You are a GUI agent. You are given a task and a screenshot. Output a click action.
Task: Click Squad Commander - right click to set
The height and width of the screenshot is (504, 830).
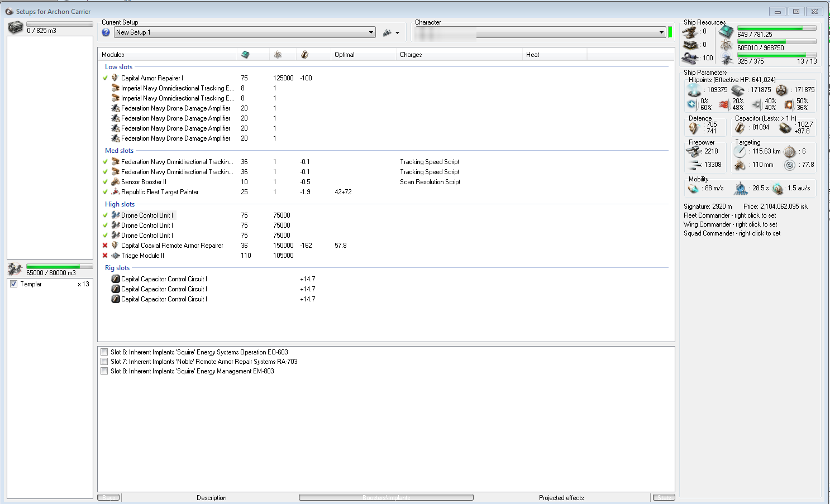(x=732, y=233)
